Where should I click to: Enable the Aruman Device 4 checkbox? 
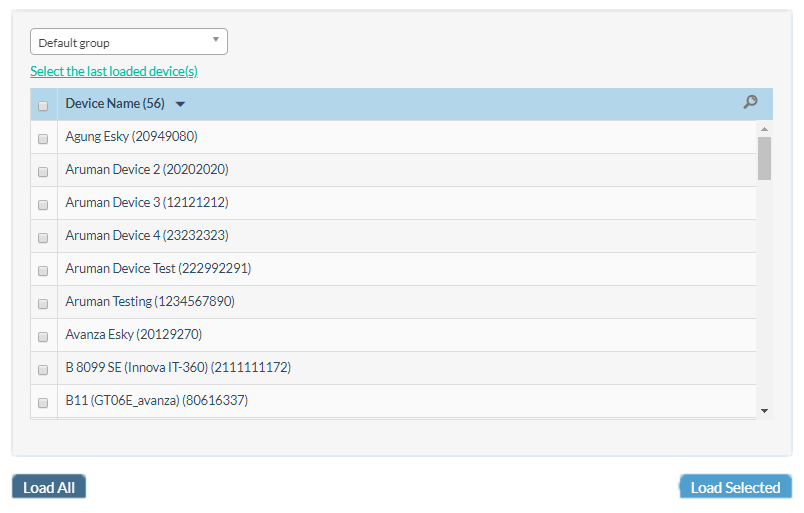43,238
